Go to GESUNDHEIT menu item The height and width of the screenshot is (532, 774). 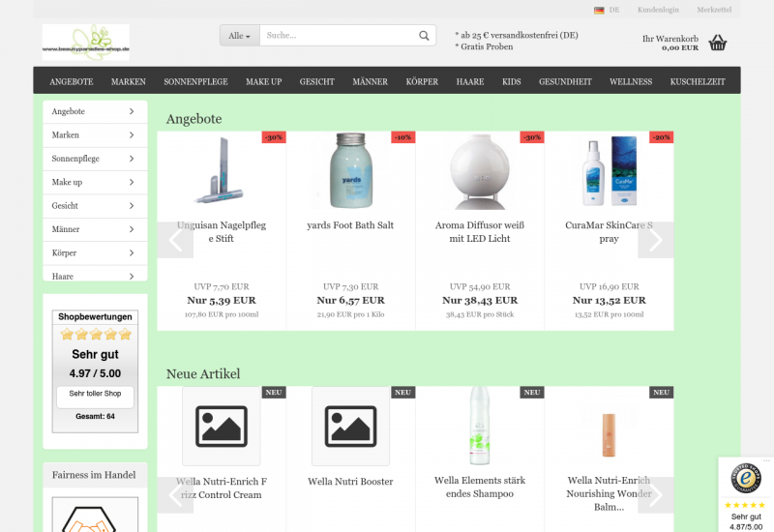pos(565,82)
